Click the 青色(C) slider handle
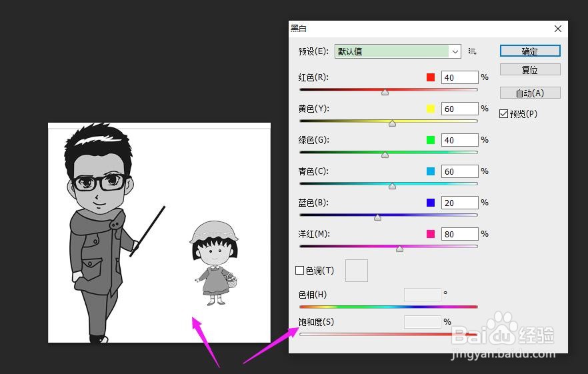 tap(392, 186)
